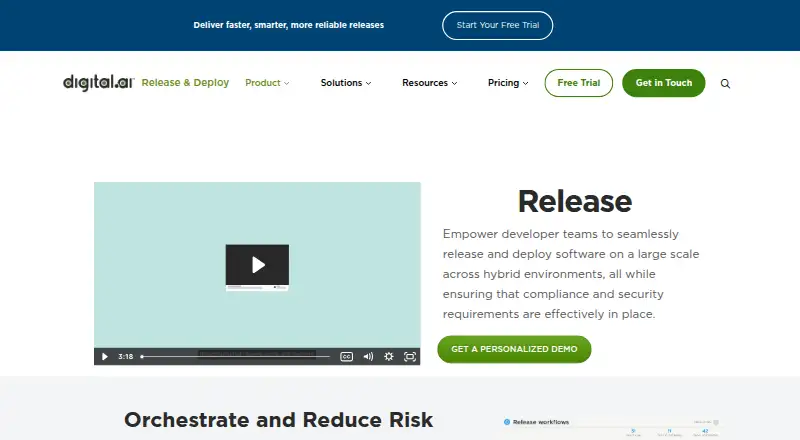Mute the video volume icon
The height and width of the screenshot is (440, 800).
pyautogui.click(x=368, y=356)
